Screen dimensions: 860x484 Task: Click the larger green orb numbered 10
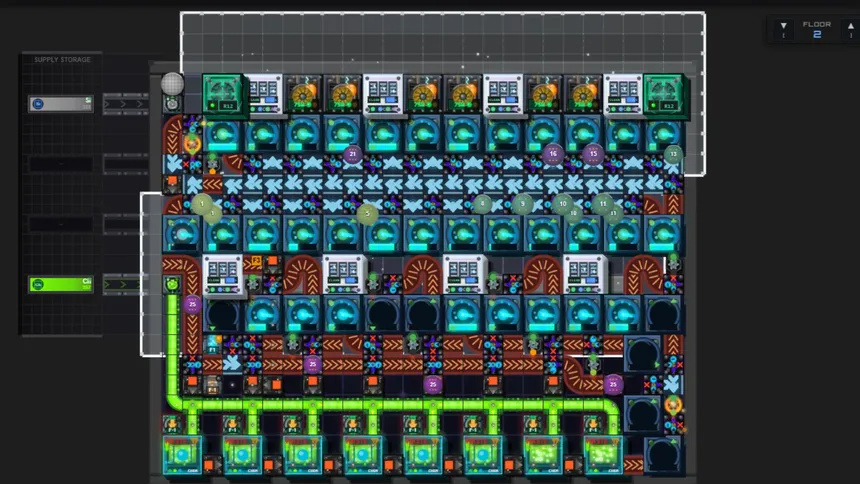click(x=563, y=204)
